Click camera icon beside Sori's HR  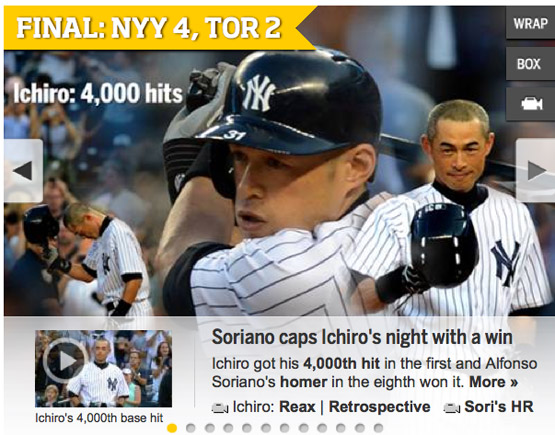click(x=452, y=408)
